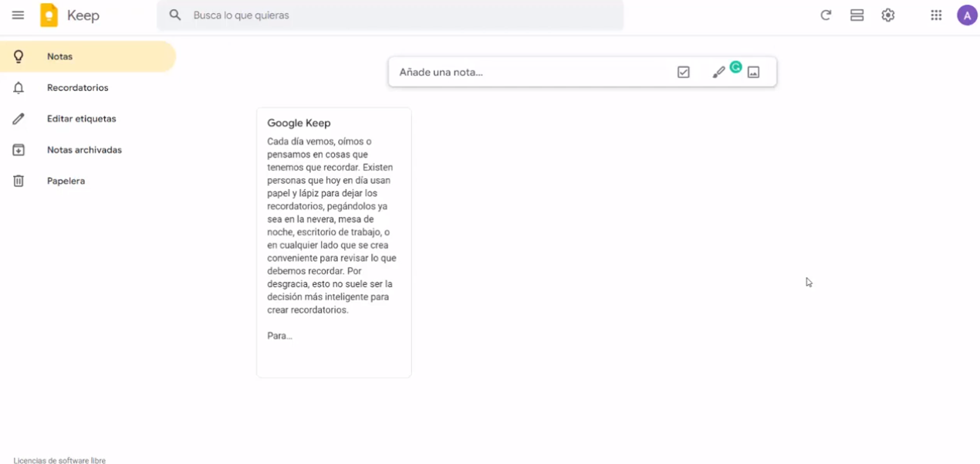Click the trash bin icon in sidebar
The image size is (980, 464).
point(19,181)
